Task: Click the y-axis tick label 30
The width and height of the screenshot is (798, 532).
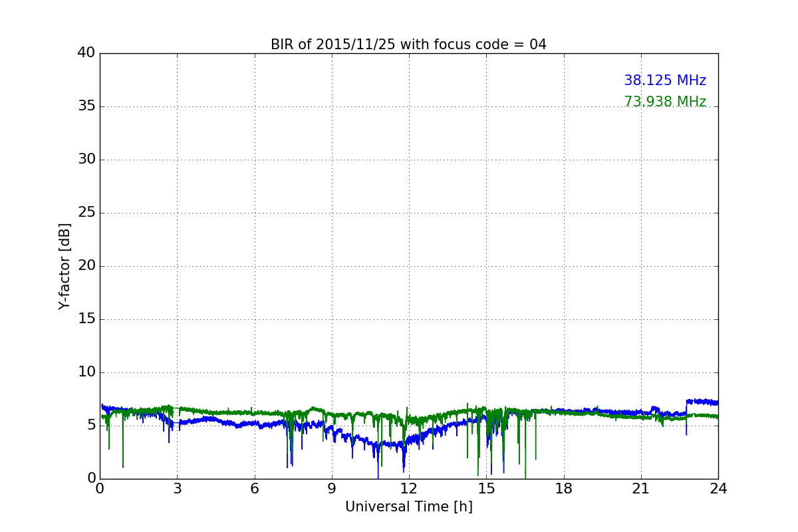Action: (x=86, y=160)
